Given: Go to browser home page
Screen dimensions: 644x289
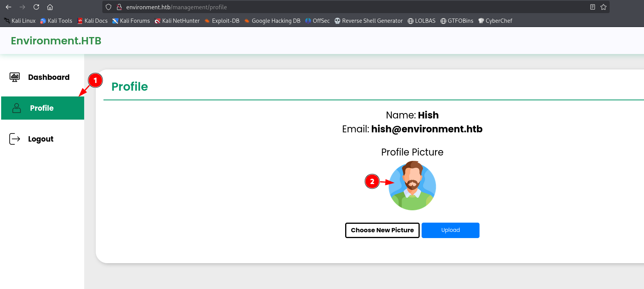Looking at the screenshot, I should pos(50,7).
